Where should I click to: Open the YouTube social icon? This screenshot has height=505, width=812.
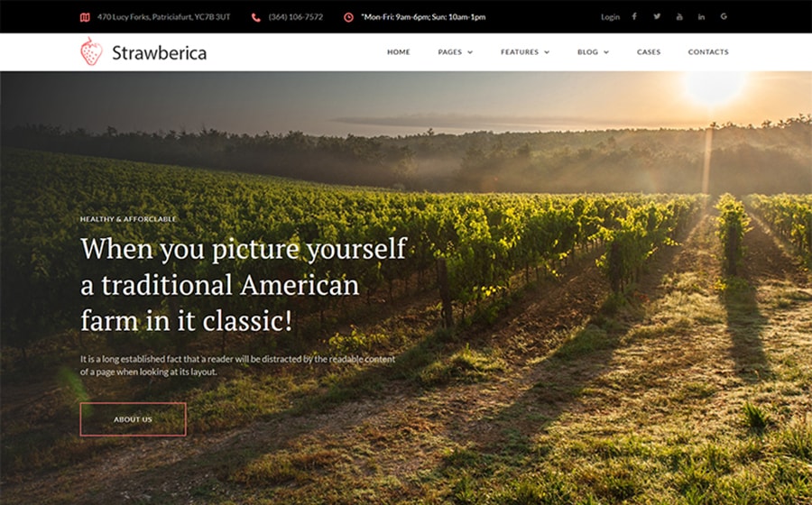tap(678, 16)
